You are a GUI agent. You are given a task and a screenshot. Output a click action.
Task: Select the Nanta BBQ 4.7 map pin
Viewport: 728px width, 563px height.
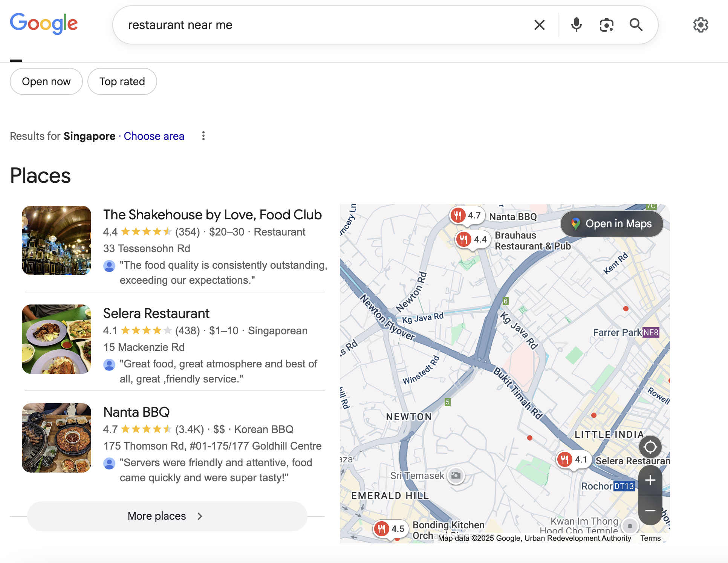[x=467, y=216]
